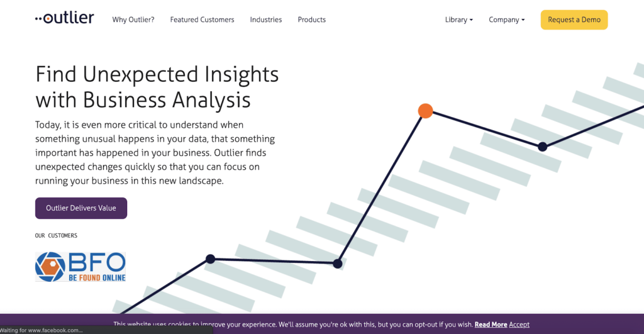
Task: Select dark data point at base of steep rise
Action: pos(337,264)
